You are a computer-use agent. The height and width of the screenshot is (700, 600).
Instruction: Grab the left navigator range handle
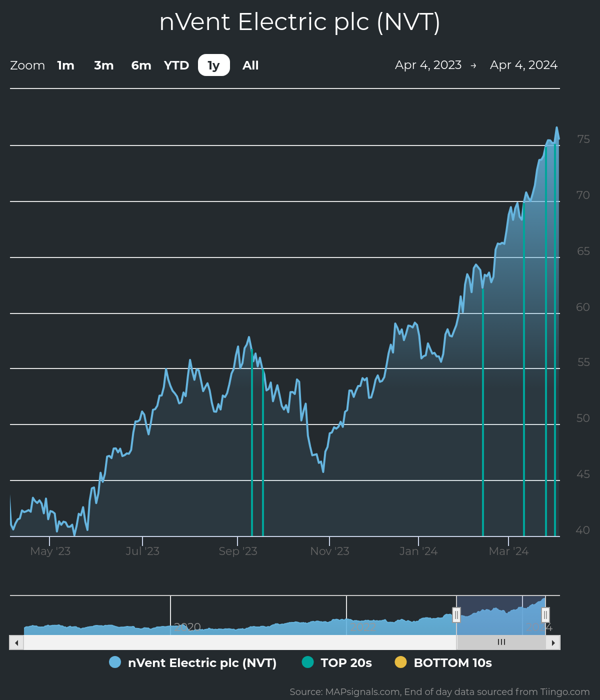click(456, 614)
